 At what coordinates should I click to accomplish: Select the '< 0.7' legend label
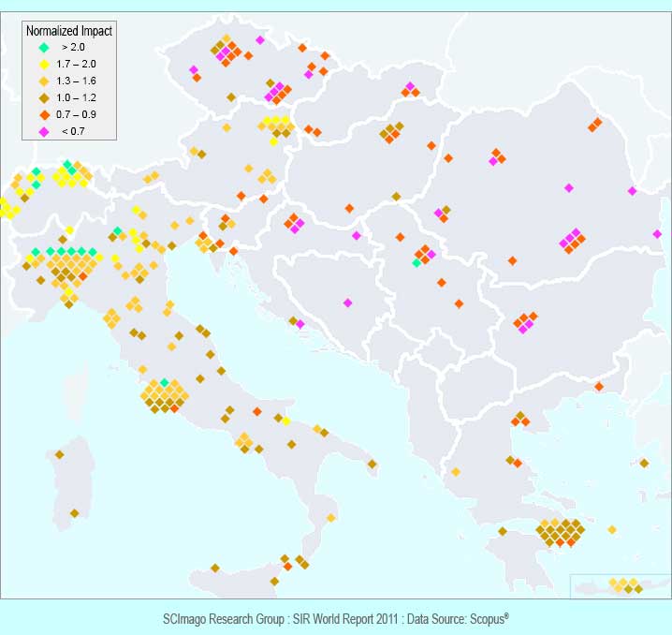pos(73,132)
